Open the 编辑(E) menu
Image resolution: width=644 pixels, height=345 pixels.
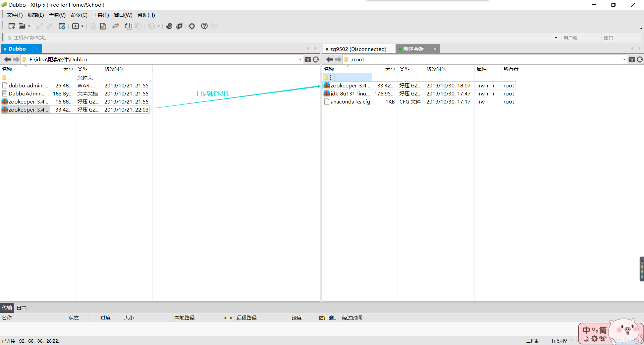(x=36, y=15)
